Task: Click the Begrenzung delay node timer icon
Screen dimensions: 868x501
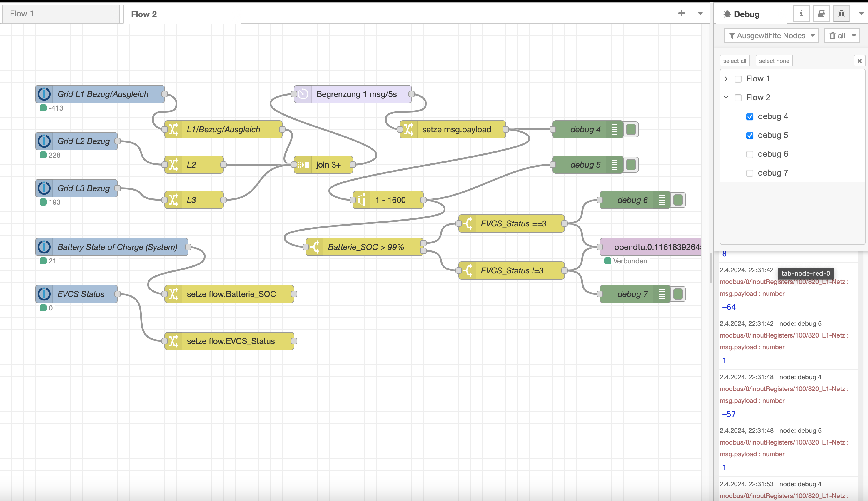Action: click(303, 94)
